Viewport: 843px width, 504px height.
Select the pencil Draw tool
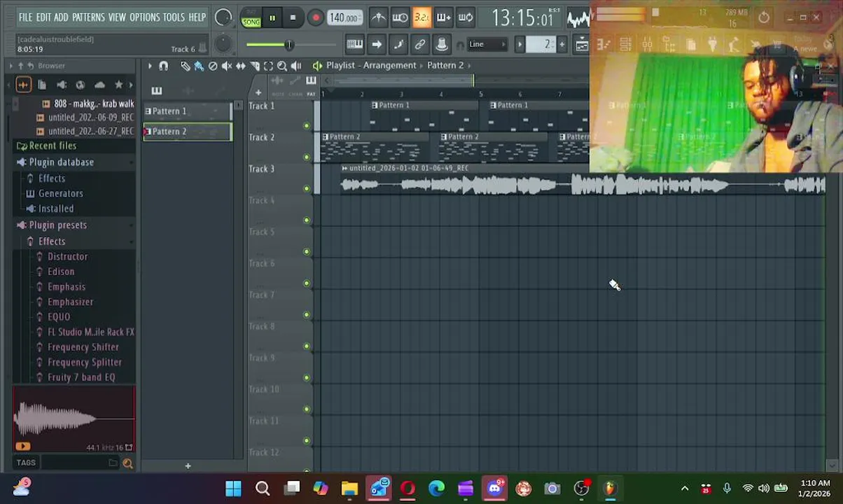185,66
